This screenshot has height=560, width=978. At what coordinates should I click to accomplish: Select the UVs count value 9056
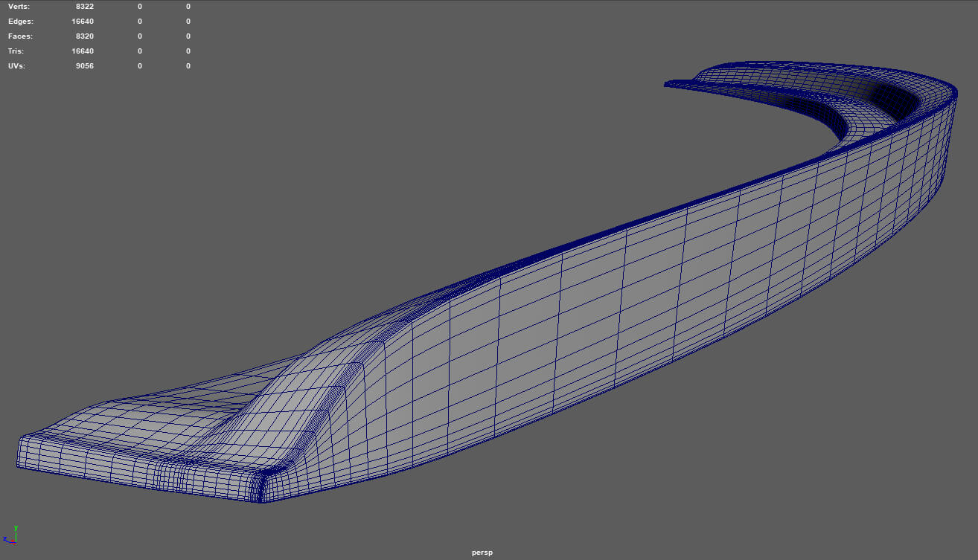click(84, 66)
